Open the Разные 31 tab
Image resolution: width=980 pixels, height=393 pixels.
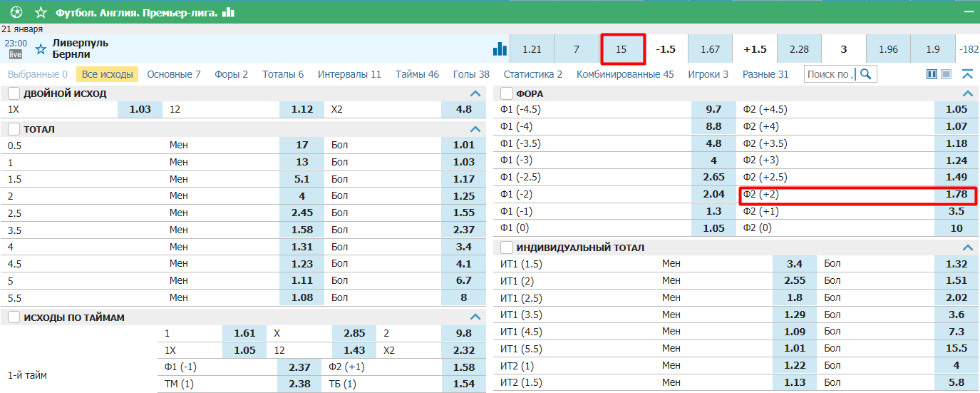[765, 74]
